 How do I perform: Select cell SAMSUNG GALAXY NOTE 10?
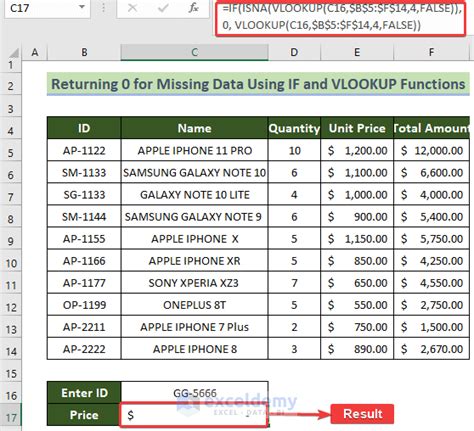(x=194, y=172)
